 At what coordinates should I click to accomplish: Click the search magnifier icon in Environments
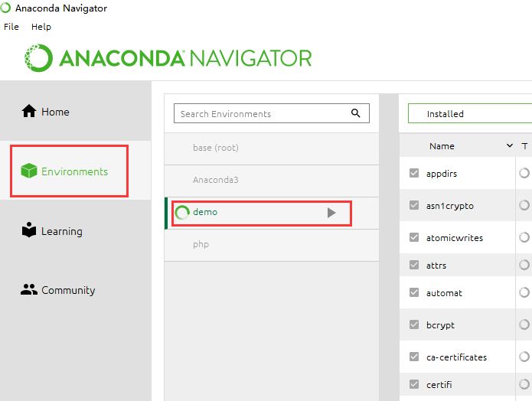pyautogui.click(x=355, y=113)
